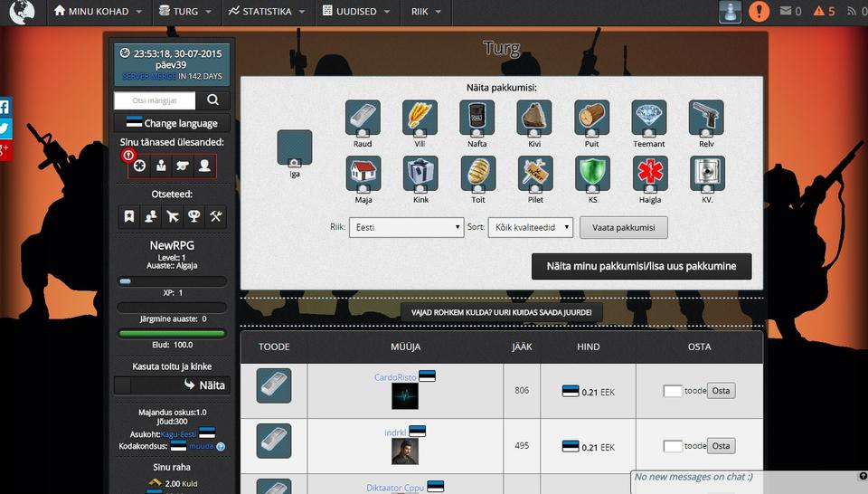Choose the Nafta oil barrel icon

476,118
